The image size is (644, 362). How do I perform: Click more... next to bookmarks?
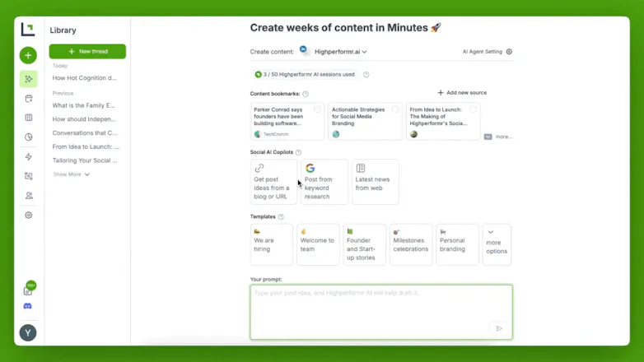[503, 137]
